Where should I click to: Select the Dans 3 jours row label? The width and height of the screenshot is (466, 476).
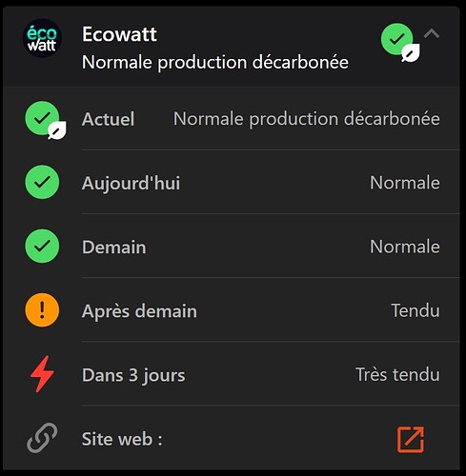pos(133,375)
